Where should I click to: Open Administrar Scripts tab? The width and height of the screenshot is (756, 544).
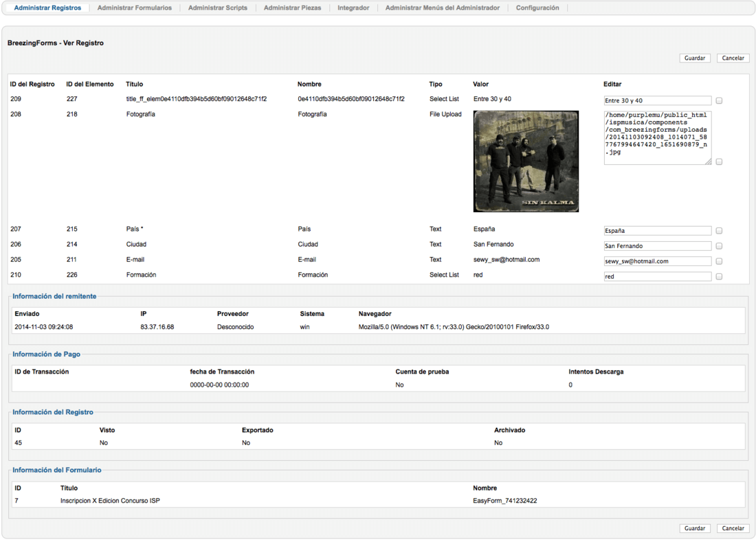(x=217, y=8)
